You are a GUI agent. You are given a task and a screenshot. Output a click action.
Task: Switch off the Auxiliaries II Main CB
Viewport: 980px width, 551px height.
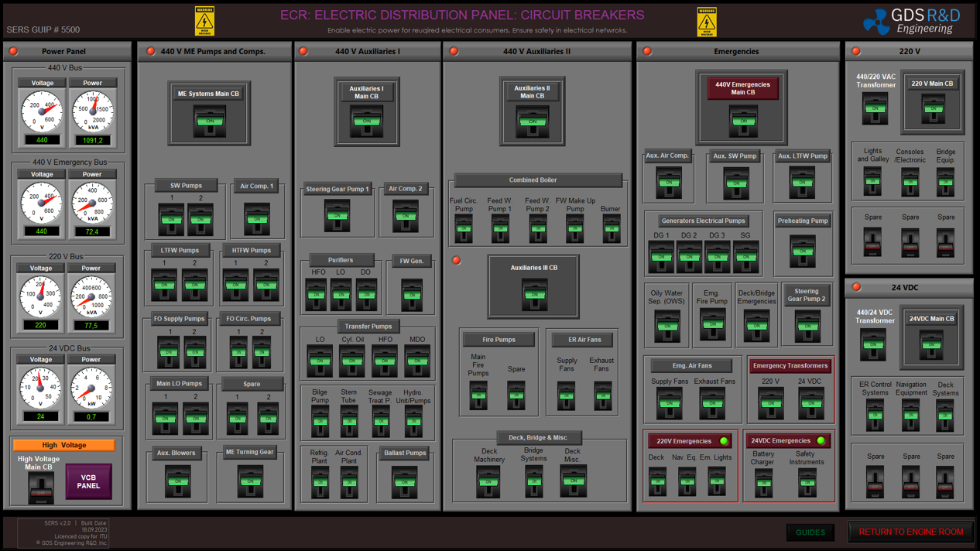533,121
